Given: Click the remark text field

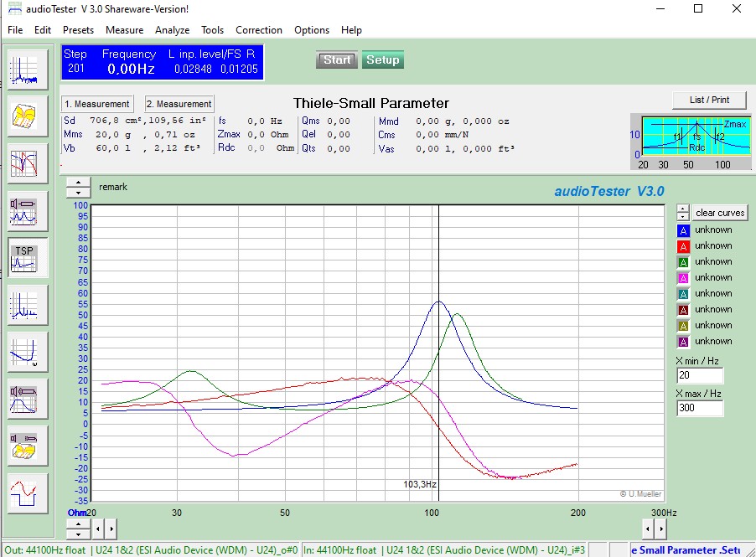Looking at the screenshot, I should coord(113,187).
